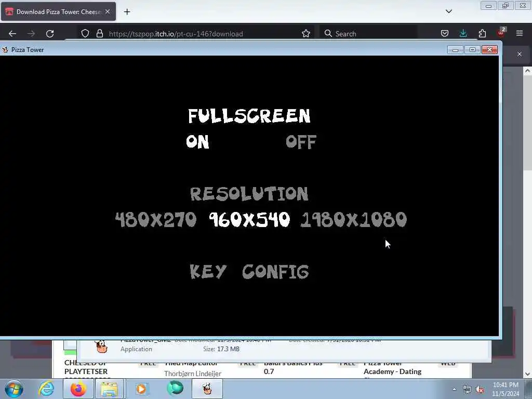Open a new Firefox tab
Image resolution: width=532 pixels, height=399 pixels.
[x=127, y=12]
